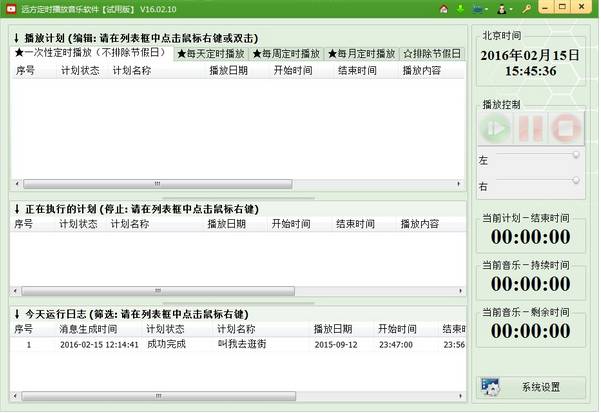
Task: Click the green download arrow icon
Action: click(459, 9)
